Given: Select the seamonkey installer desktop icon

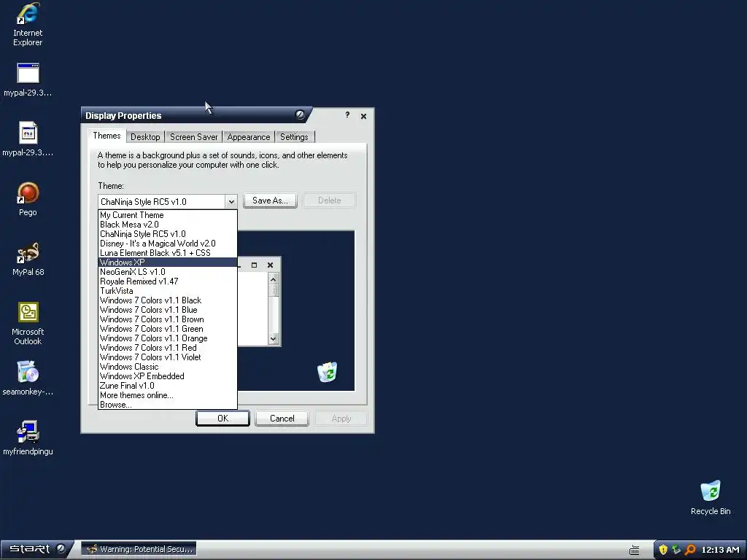Looking at the screenshot, I should pyautogui.click(x=28, y=372).
